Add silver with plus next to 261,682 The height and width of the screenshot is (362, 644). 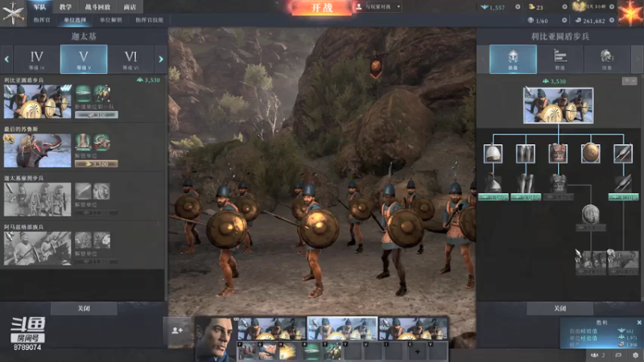pyautogui.click(x=612, y=20)
